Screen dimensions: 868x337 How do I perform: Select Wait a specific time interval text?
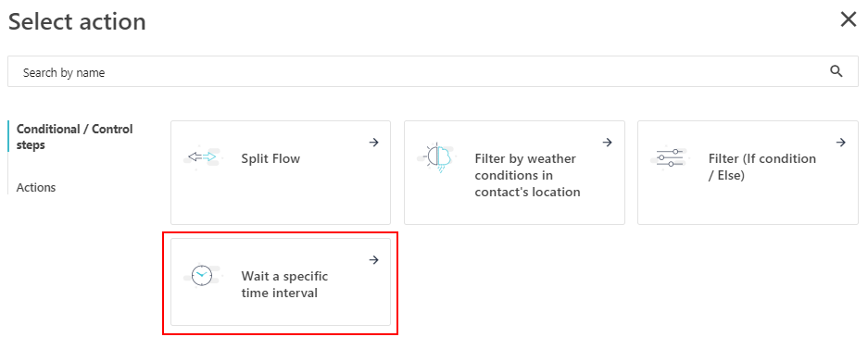tap(284, 284)
